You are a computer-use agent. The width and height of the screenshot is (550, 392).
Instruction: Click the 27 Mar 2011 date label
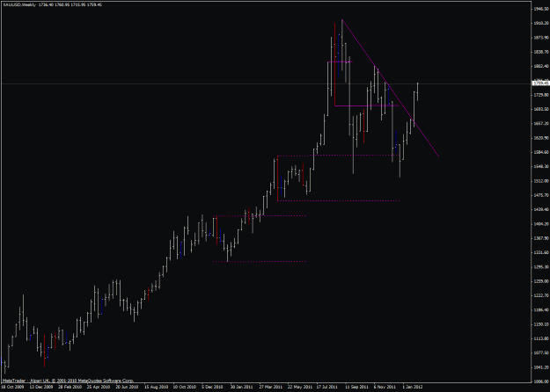tap(270, 387)
